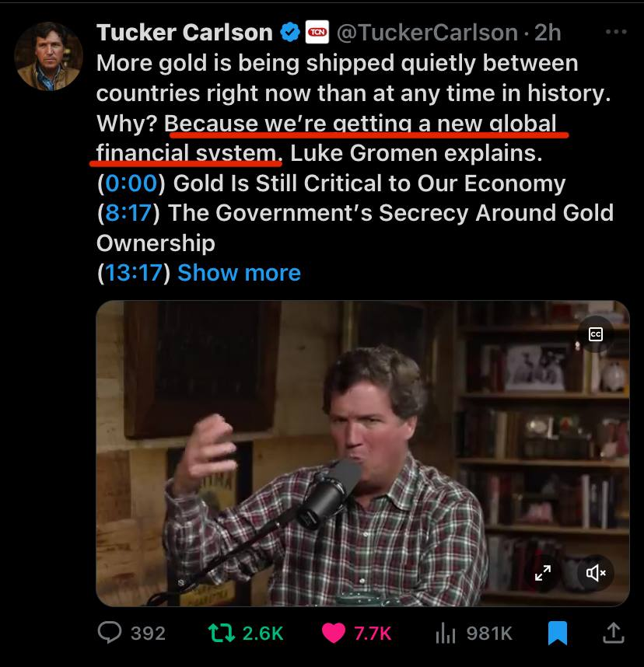Click the @TuckerCarlson handle
The image size is (644, 667).
(427, 33)
